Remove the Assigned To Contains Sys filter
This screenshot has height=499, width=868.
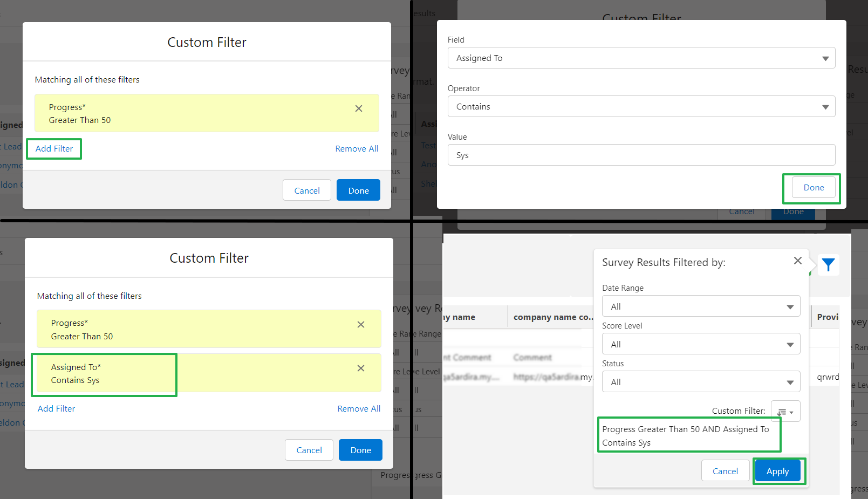[x=360, y=368]
